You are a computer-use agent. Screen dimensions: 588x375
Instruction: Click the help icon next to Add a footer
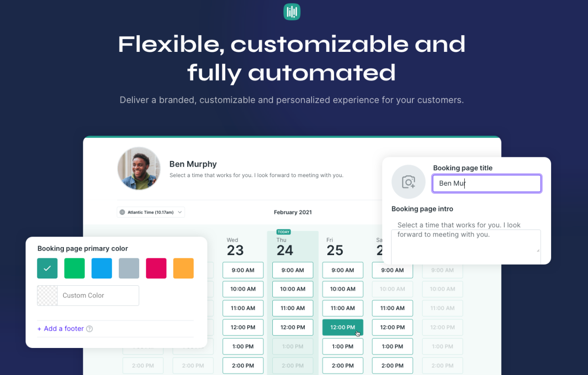coord(90,329)
